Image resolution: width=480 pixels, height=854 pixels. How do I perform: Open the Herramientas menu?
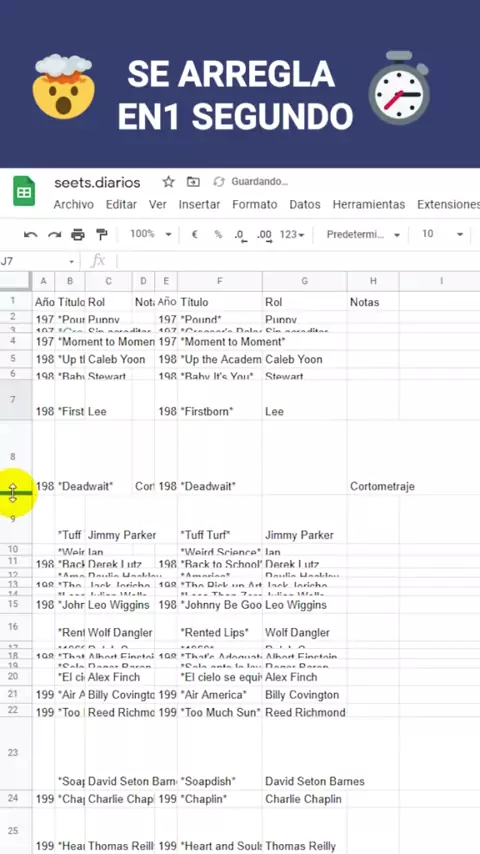click(x=369, y=205)
